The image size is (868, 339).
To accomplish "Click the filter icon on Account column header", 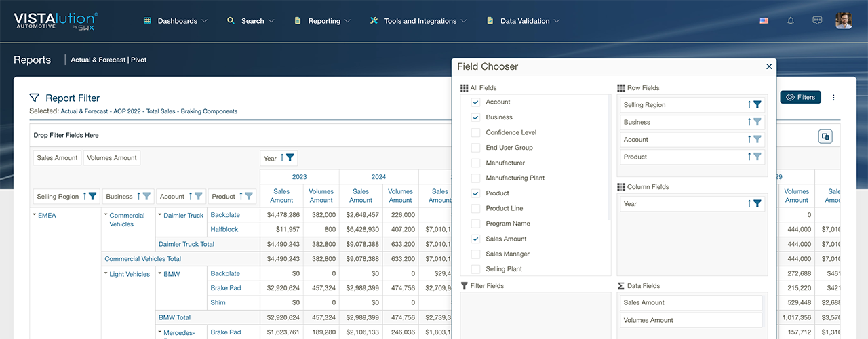I will 199,197.
